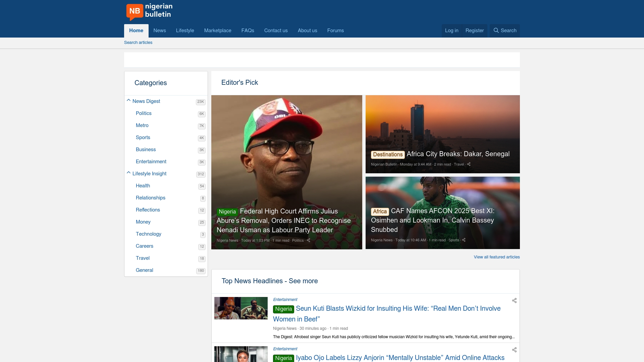Viewport: 644px width, 362px height.
Task: Open the Politics category
Action: 144,114
